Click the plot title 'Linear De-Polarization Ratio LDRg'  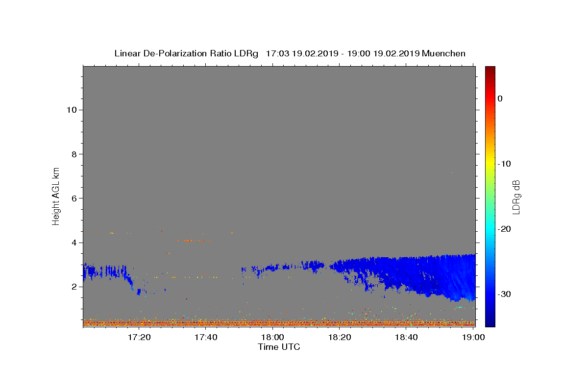[186, 53]
